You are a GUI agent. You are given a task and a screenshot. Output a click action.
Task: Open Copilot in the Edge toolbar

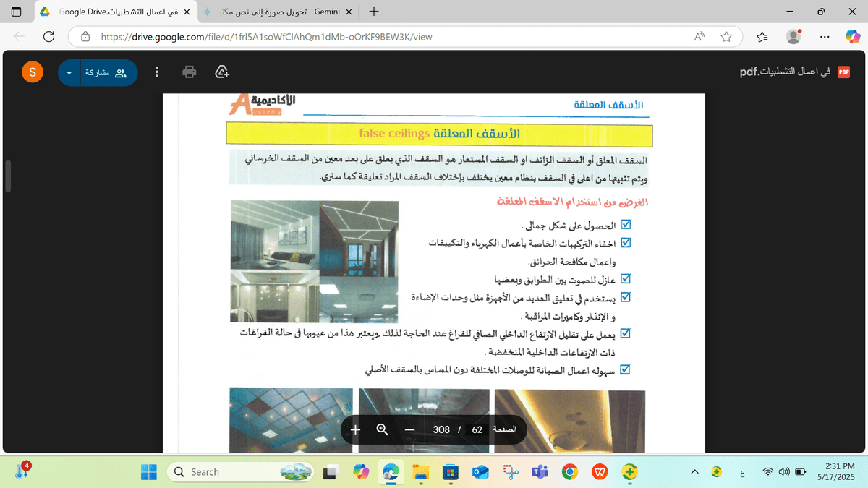pyautogui.click(x=851, y=37)
